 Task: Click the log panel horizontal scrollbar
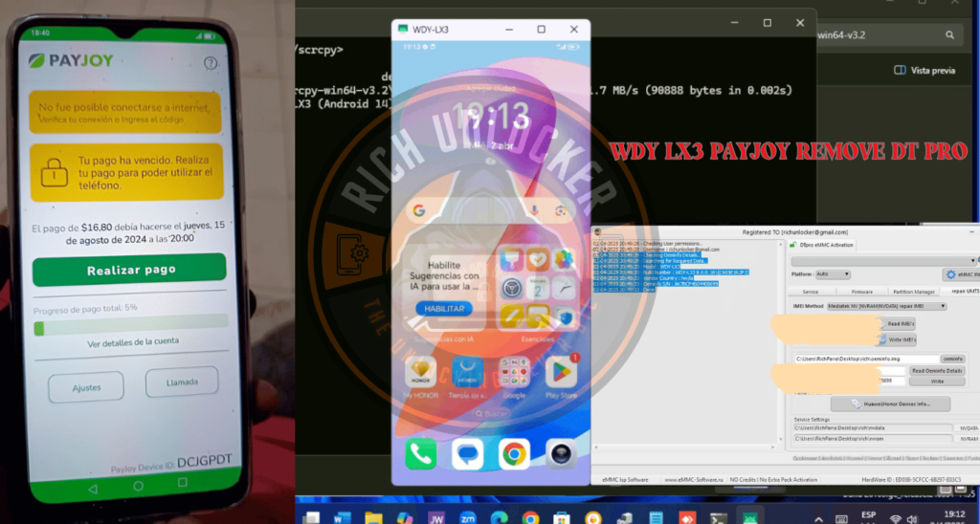684,448
